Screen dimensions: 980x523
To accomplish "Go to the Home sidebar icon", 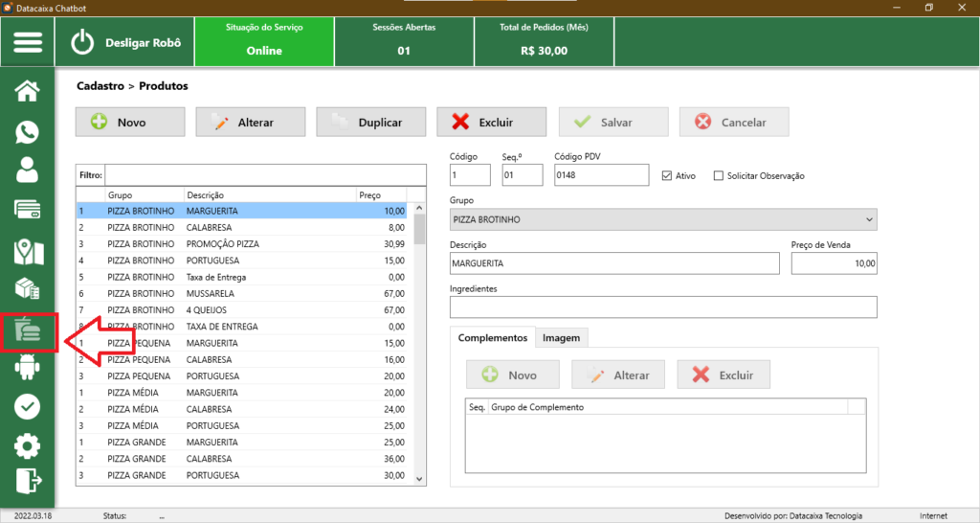I will point(28,91).
